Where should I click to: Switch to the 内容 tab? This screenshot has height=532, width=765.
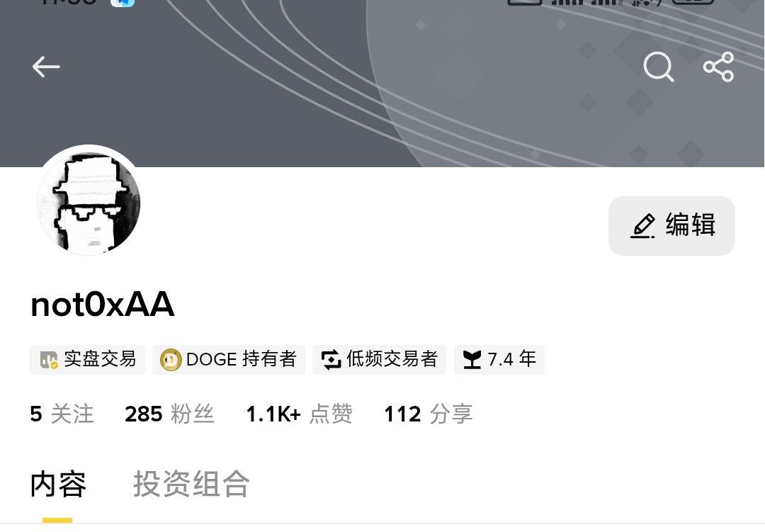pos(58,484)
